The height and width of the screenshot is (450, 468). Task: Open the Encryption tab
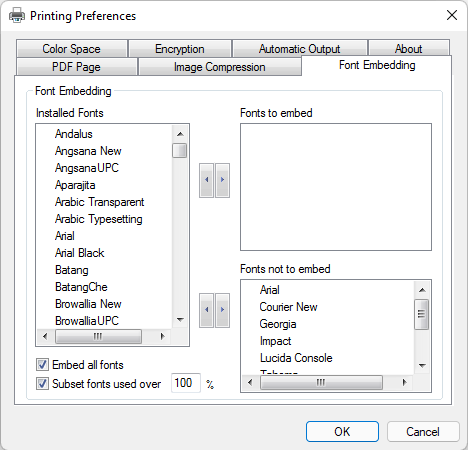coord(180,49)
